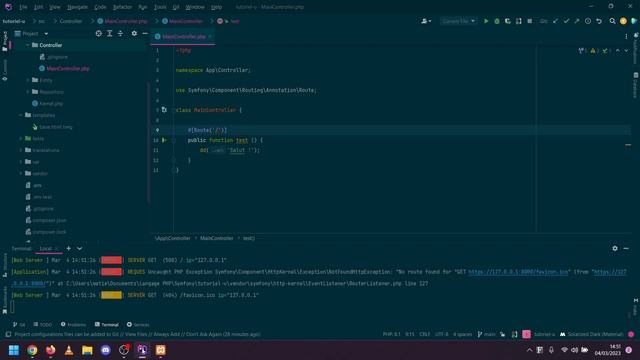Image resolution: width=640 pixels, height=360 pixels.
Task: Run the current file with the green play icon
Action: (486, 21)
